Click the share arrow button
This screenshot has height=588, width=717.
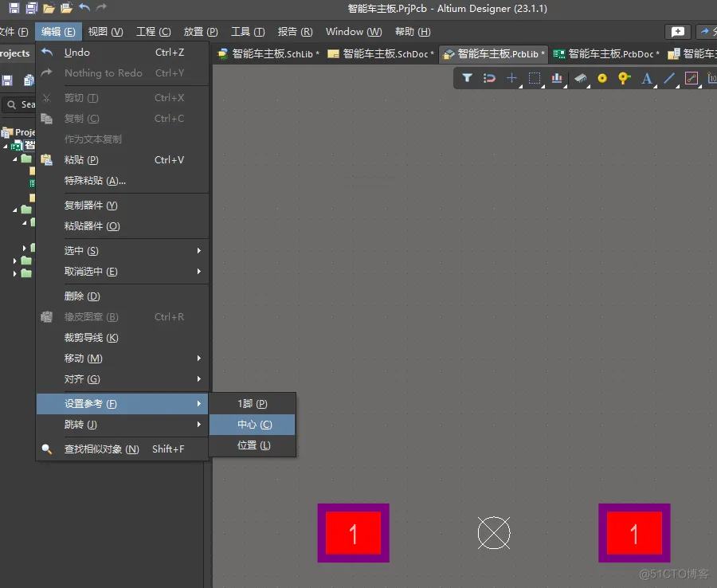(706, 32)
